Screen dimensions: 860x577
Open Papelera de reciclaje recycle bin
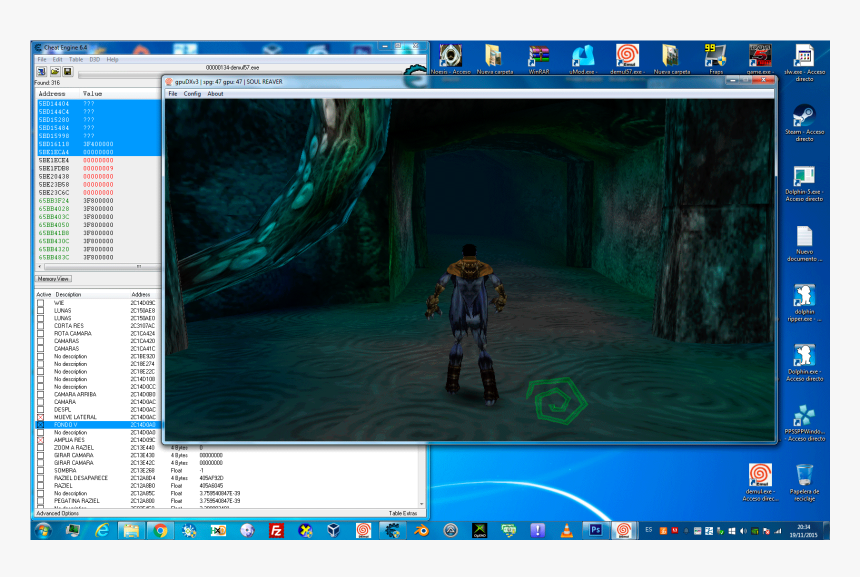click(x=804, y=483)
